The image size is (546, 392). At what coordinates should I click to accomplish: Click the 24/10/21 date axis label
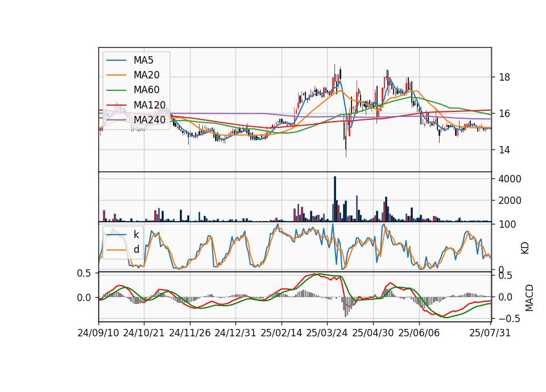point(144,333)
